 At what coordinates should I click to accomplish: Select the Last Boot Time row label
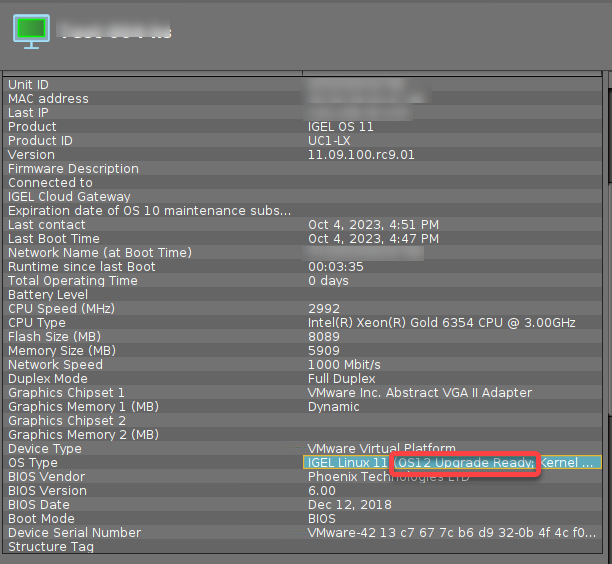[x=54, y=239]
